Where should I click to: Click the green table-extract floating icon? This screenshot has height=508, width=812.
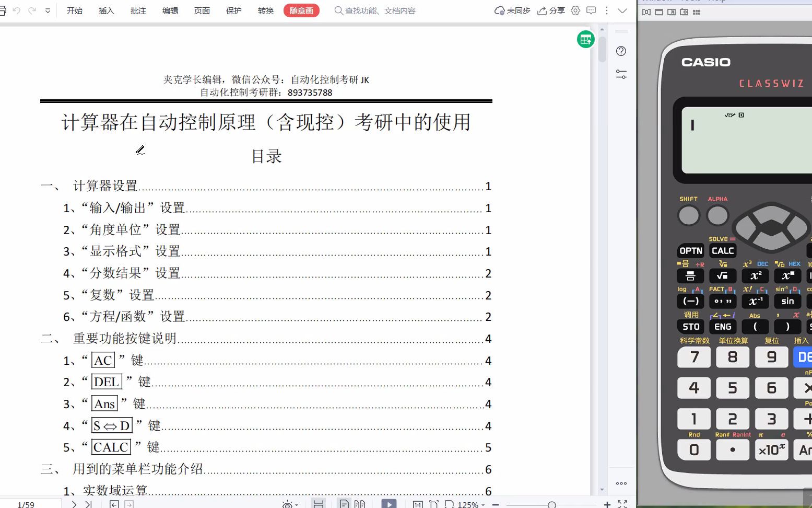586,39
